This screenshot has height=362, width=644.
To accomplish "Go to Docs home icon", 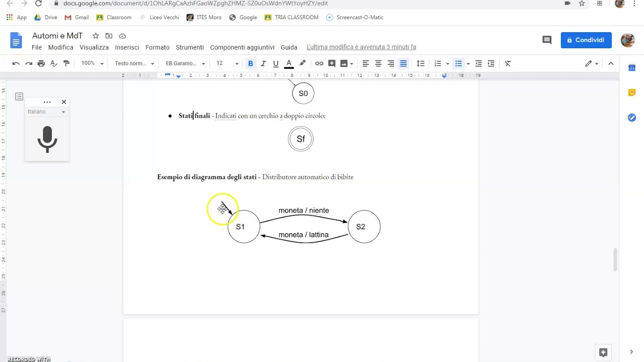I will click(x=17, y=40).
